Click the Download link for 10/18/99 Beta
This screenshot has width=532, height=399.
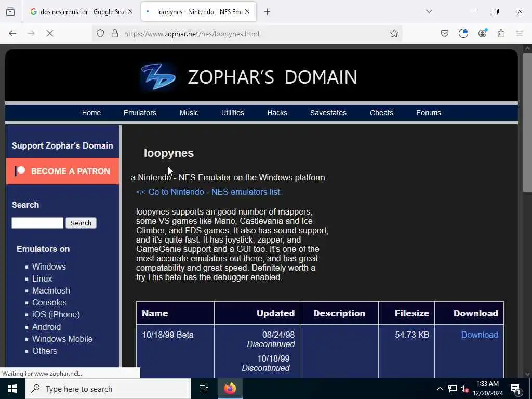click(480, 335)
